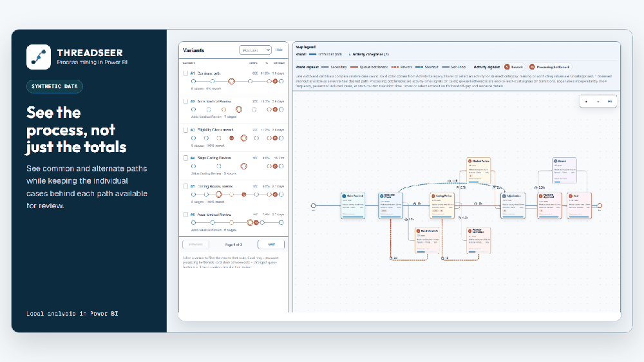
Task: Select the Provider Correction activity card
Action: pos(478,240)
